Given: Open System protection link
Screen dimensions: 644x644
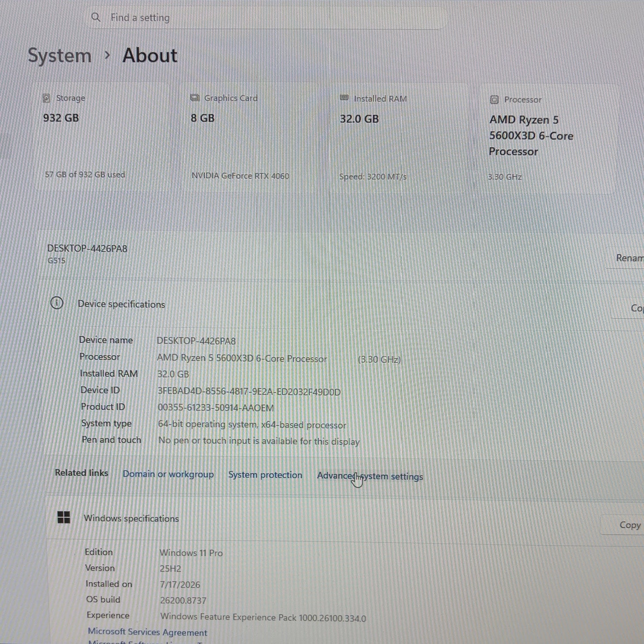Looking at the screenshot, I should [265, 475].
